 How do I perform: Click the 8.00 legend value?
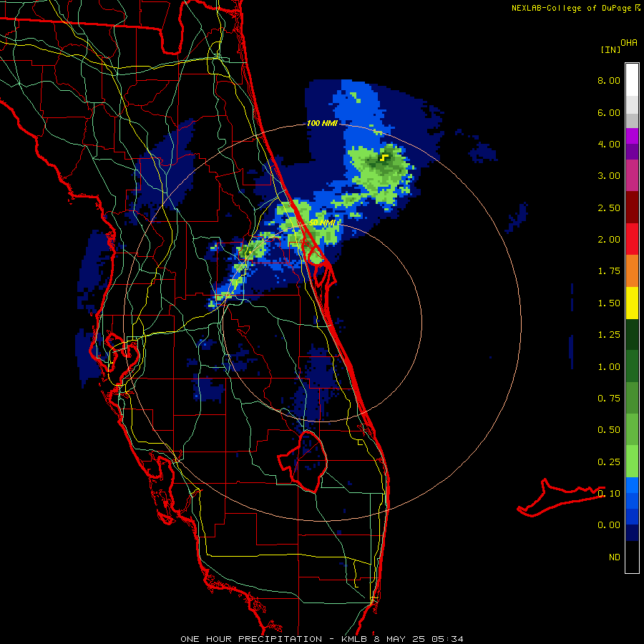tap(609, 80)
